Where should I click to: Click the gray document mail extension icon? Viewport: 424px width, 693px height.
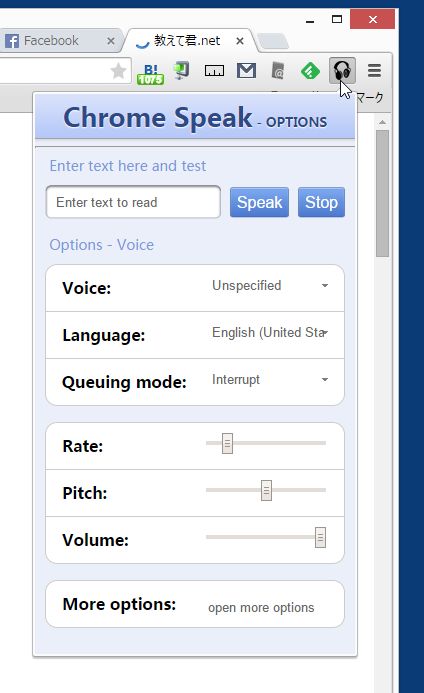278,71
